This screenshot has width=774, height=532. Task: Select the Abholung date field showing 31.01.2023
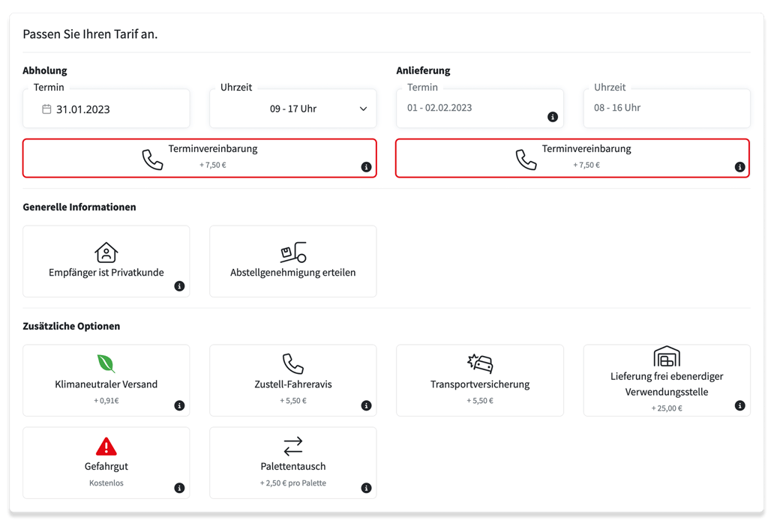tap(106, 109)
